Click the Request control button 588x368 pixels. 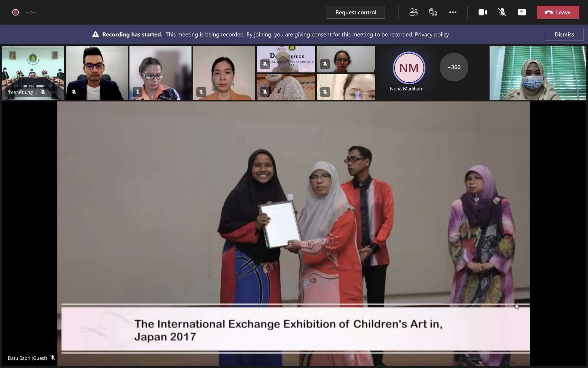[x=355, y=12]
